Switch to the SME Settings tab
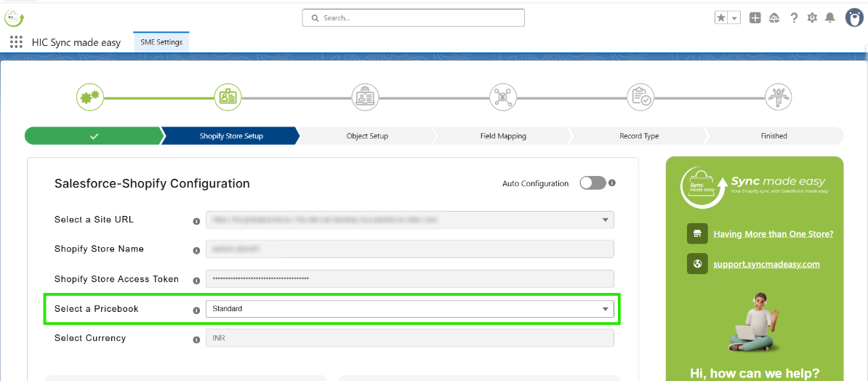This screenshot has width=868, height=381. (161, 42)
